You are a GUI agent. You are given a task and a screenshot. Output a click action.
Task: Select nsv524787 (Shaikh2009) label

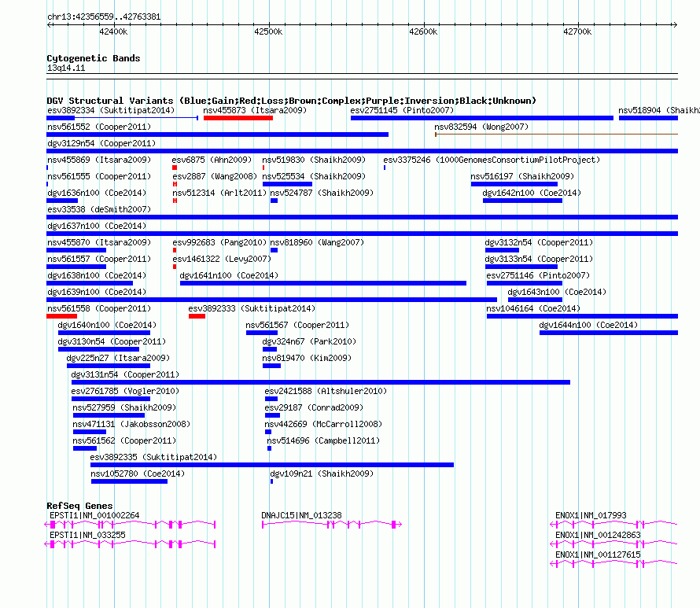(x=322, y=193)
